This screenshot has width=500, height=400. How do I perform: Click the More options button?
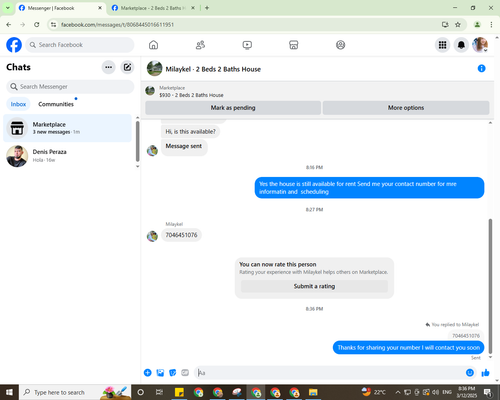point(406,108)
